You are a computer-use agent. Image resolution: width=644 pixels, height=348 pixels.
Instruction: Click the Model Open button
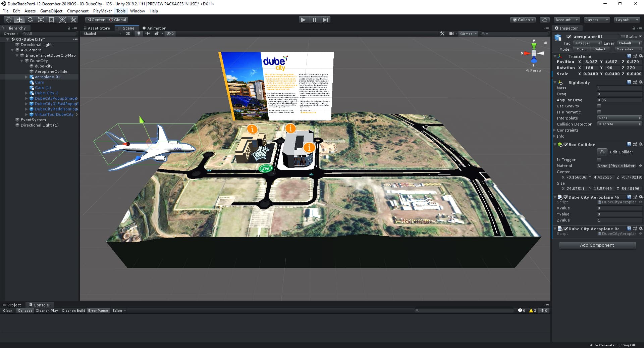tap(581, 49)
